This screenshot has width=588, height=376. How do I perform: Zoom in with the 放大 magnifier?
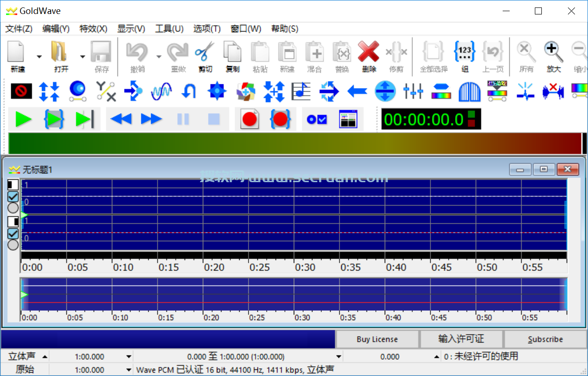click(553, 56)
